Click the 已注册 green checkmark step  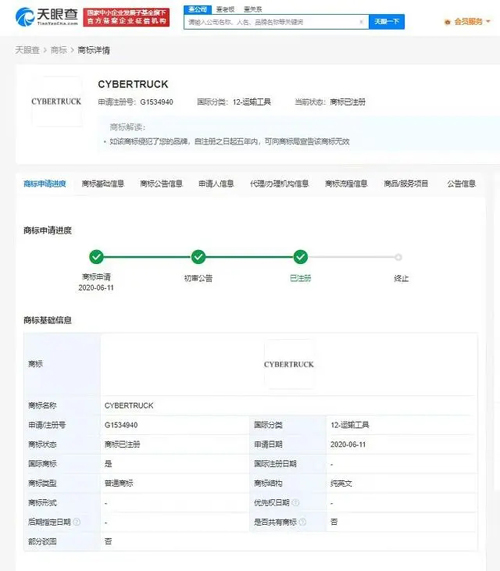300,257
